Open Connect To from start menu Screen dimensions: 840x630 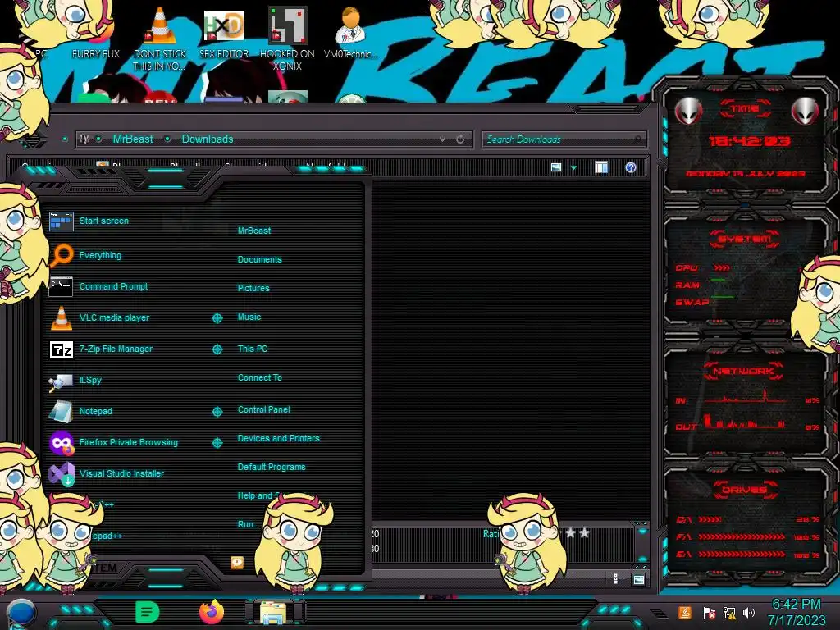click(x=259, y=377)
